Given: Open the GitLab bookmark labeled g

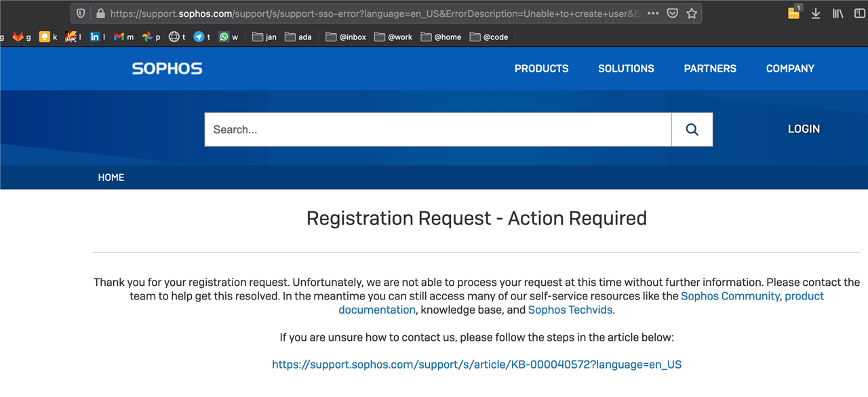Looking at the screenshot, I should pos(22,37).
